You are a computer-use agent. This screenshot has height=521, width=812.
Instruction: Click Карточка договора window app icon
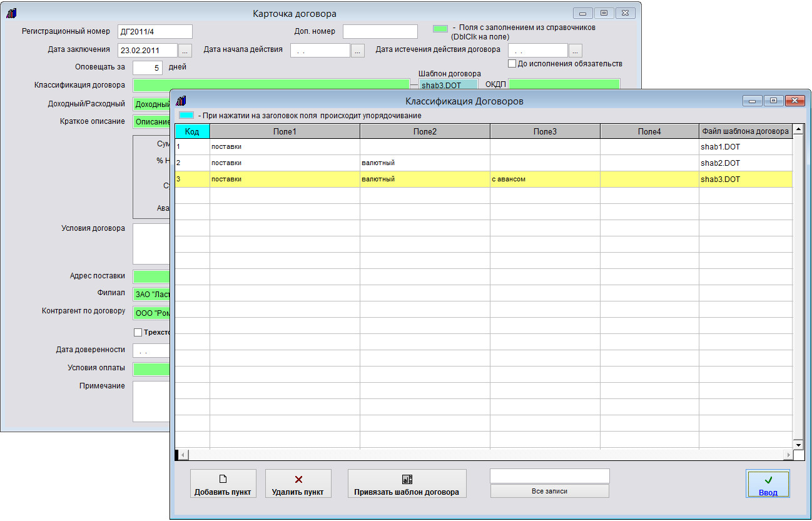[x=12, y=13]
